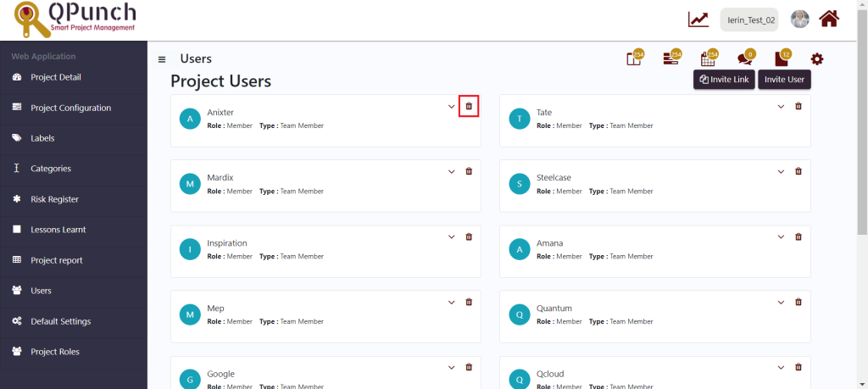Open the chat messages icon with badge
The image size is (868, 389).
click(745, 58)
